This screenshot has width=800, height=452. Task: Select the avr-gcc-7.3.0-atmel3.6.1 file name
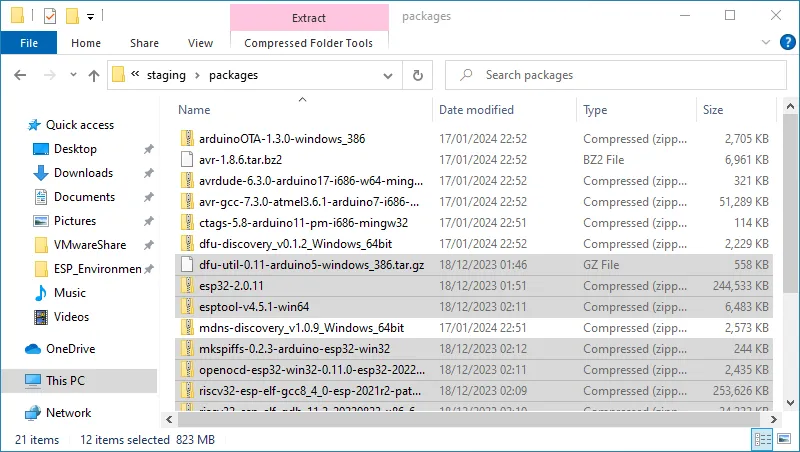pyautogui.click(x=309, y=202)
